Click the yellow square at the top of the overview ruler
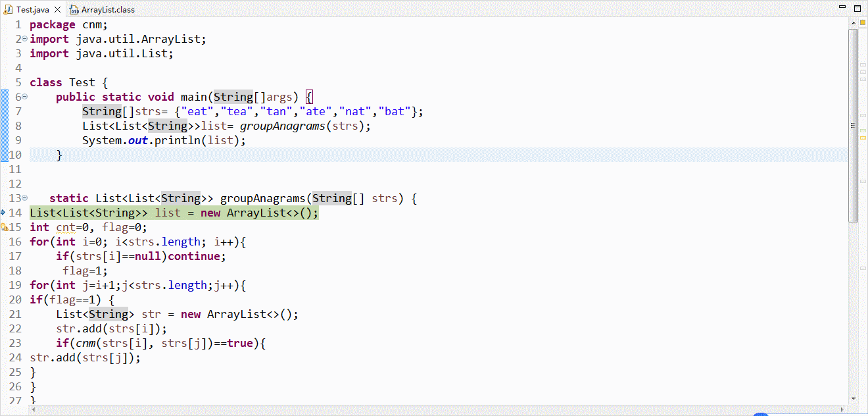 click(863, 22)
